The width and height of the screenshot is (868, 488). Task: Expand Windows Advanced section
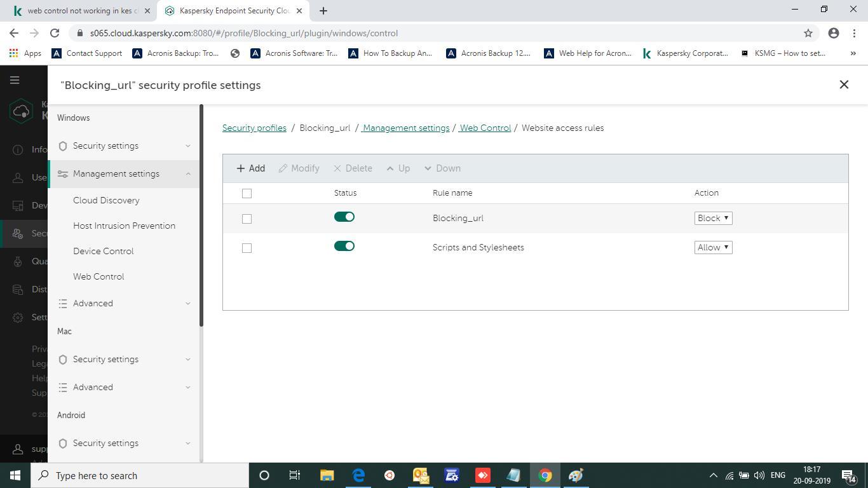pos(125,303)
